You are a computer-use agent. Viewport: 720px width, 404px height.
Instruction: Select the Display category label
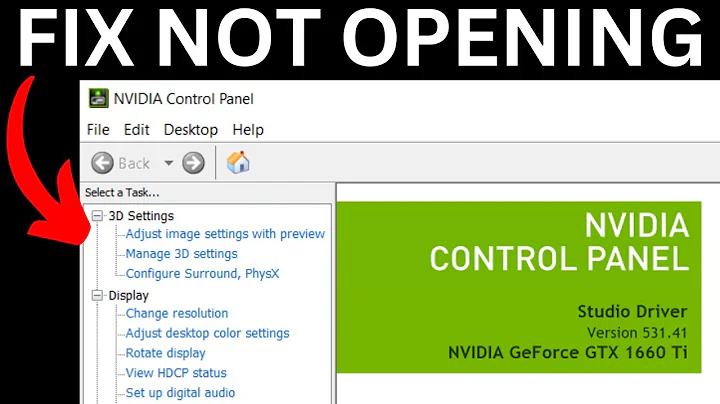129,295
